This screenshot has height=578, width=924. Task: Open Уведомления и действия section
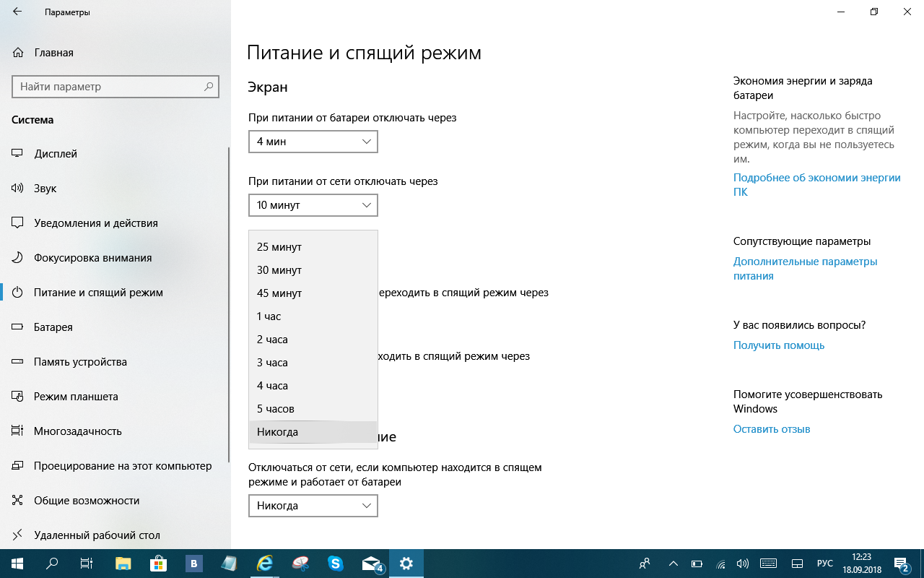pyautogui.click(x=115, y=223)
